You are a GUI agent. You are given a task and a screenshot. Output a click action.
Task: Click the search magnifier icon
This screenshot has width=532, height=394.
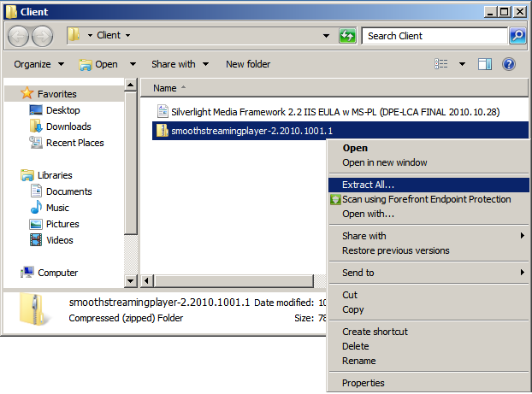tap(517, 36)
